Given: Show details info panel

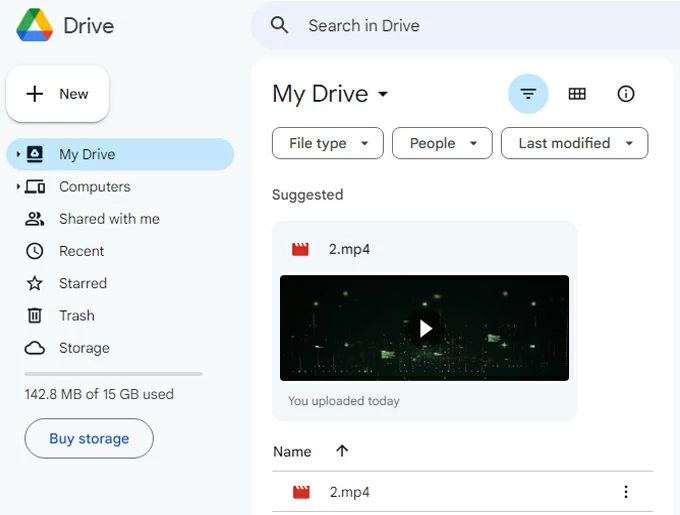Looking at the screenshot, I should [626, 94].
